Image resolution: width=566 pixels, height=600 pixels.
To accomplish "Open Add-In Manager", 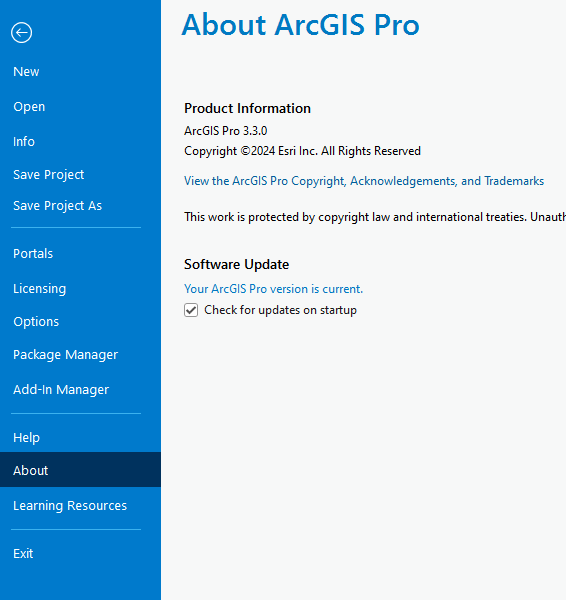I will (x=61, y=390).
